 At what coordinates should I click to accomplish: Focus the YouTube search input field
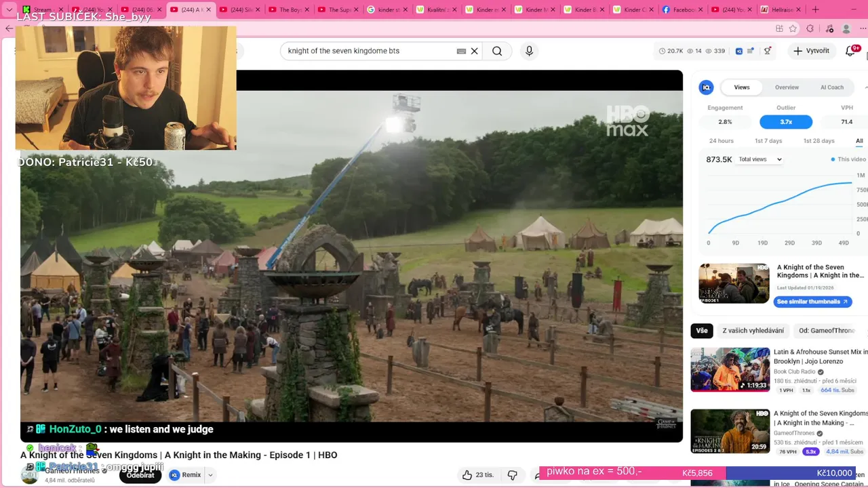370,51
